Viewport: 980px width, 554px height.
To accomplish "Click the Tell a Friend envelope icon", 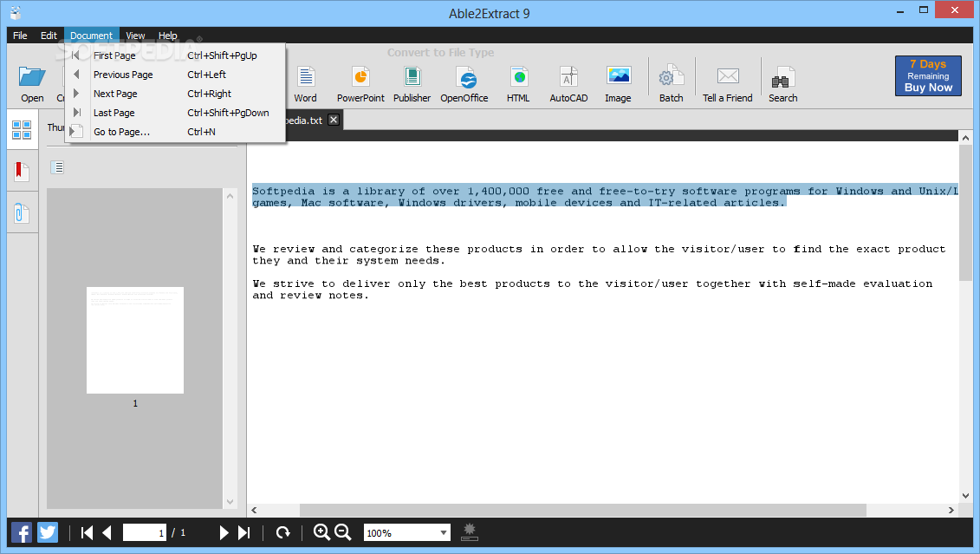I will click(728, 76).
